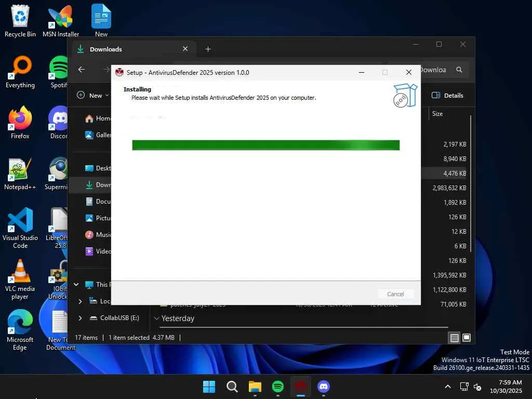Collapse the This PC tree node
This screenshot has height=399, width=532.
click(76, 284)
